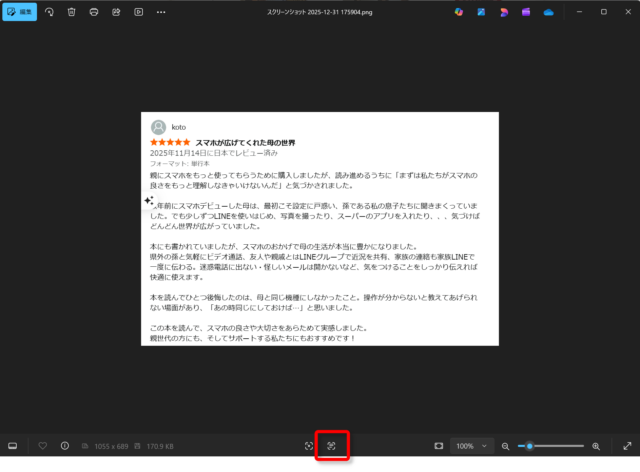Print the screenshot using the printer icon
Screen dimensions: 640x472
93,12
